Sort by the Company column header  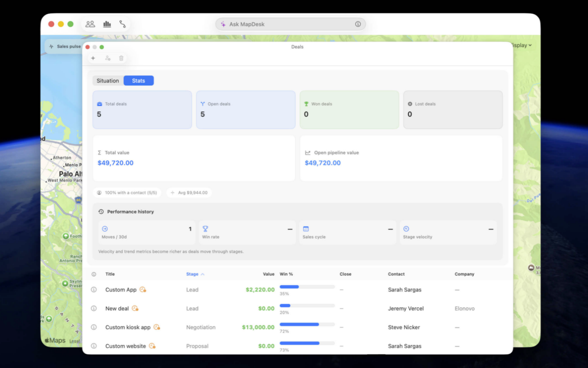coord(465,274)
